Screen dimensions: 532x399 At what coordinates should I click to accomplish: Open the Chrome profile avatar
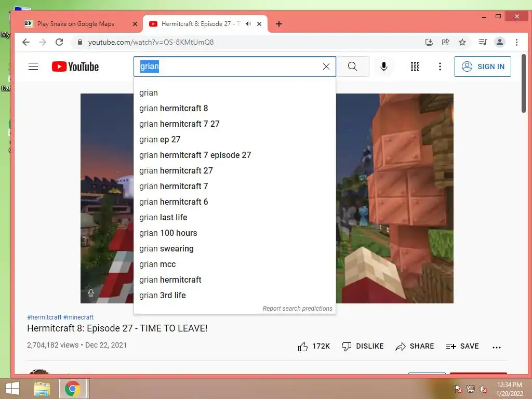pyautogui.click(x=500, y=42)
